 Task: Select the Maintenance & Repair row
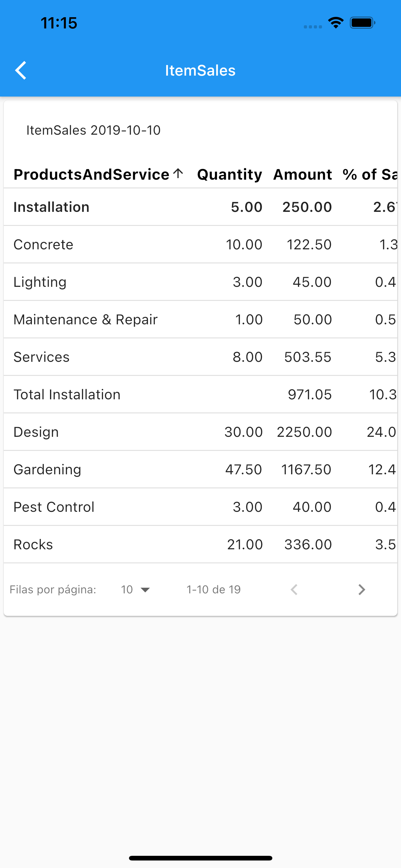[x=200, y=319]
